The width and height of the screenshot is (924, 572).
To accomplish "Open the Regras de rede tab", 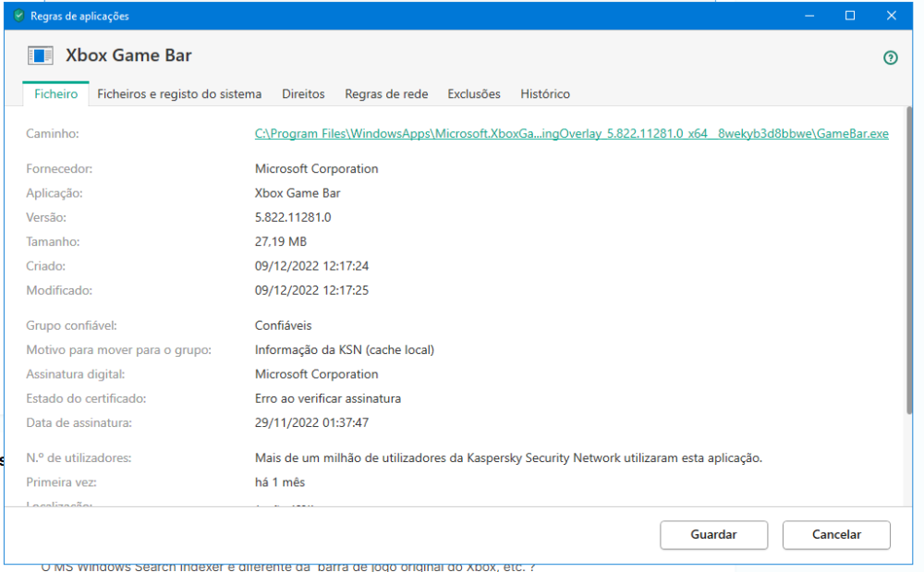I will tap(386, 93).
